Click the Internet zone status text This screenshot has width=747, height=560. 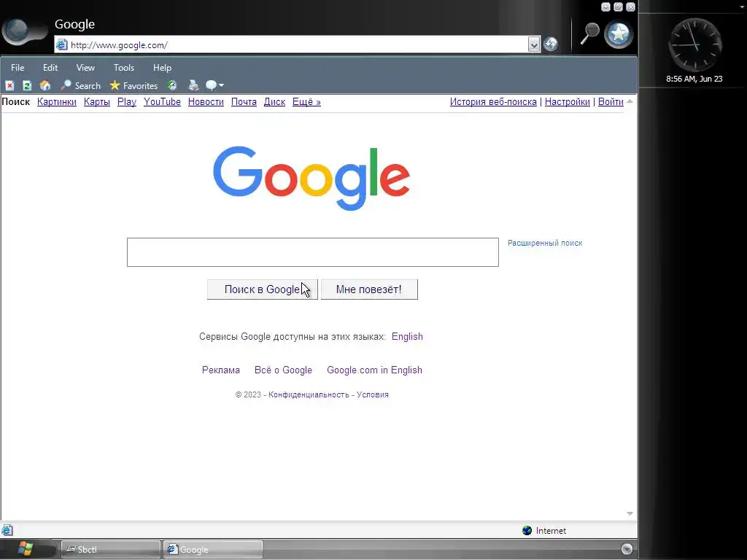tap(551, 531)
